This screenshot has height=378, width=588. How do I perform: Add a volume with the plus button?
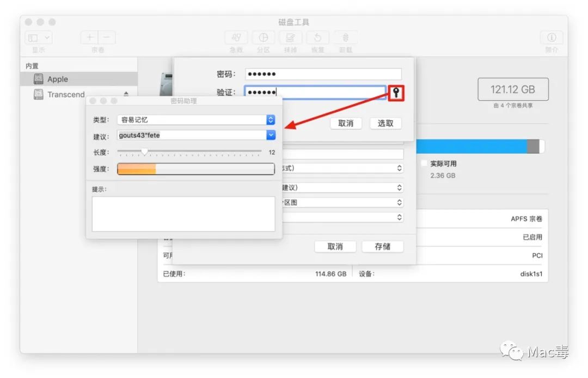point(90,38)
